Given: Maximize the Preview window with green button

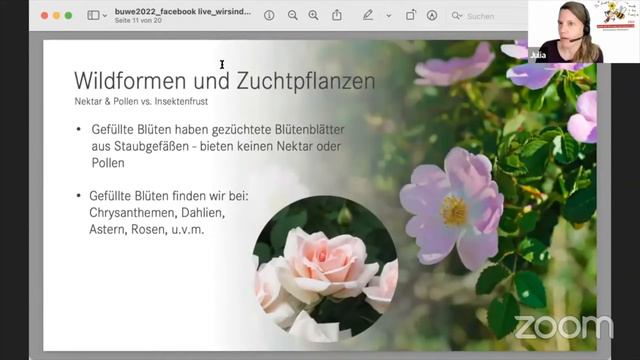Looking at the screenshot, I should 69,16.
